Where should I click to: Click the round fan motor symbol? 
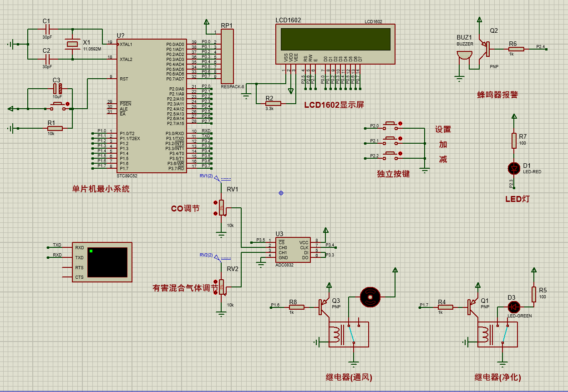(x=370, y=297)
